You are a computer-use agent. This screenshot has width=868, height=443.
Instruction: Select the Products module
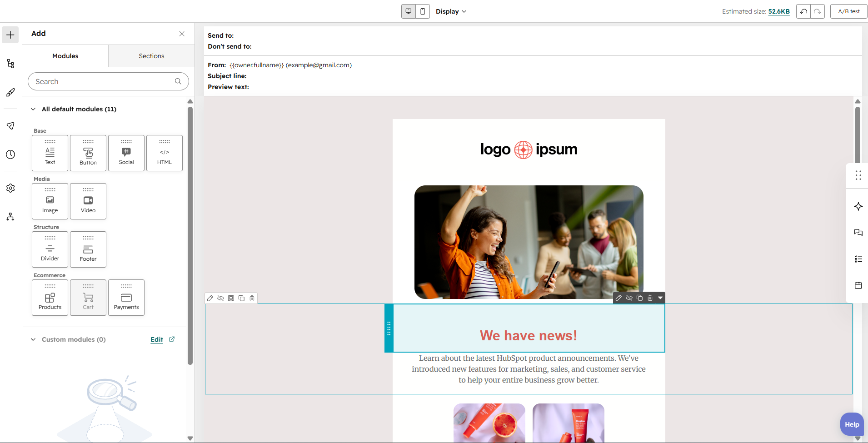tap(50, 298)
